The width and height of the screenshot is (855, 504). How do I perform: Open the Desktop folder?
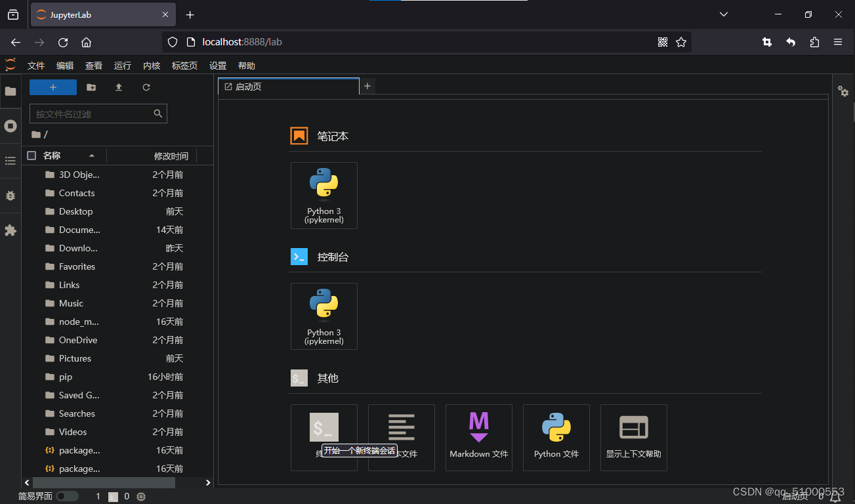point(117,211)
